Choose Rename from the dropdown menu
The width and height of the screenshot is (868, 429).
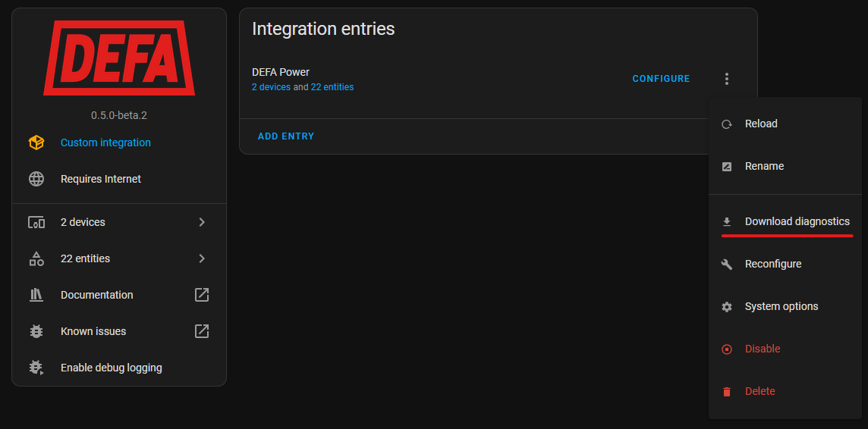(x=764, y=166)
